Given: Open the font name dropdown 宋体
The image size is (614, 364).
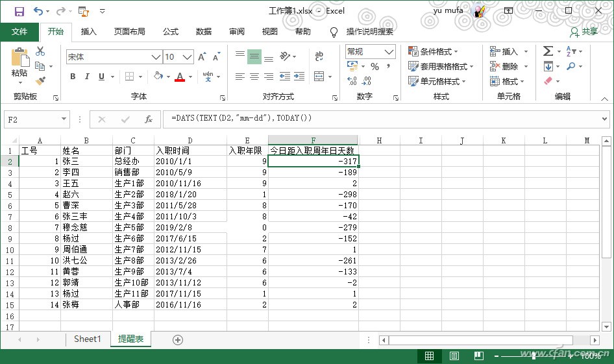Looking at the screenshot, I should pyautogui.click(x=156, y=57).
